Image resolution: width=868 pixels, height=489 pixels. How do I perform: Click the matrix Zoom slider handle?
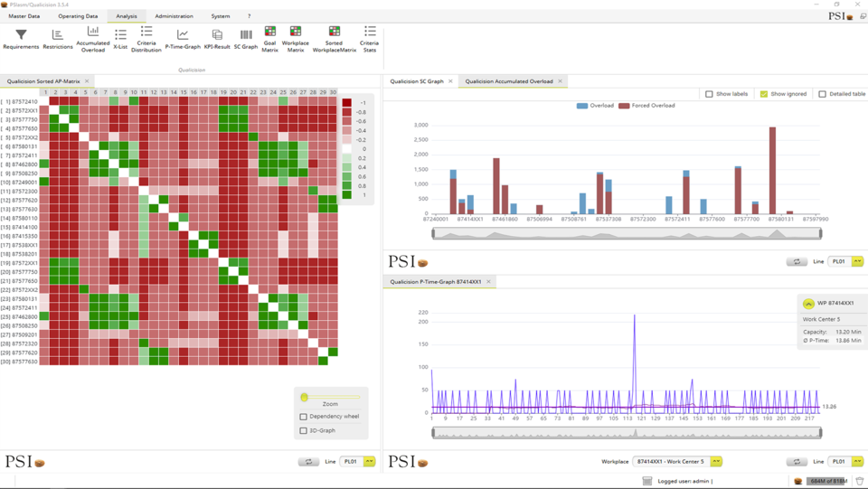[x=304, y=397]
